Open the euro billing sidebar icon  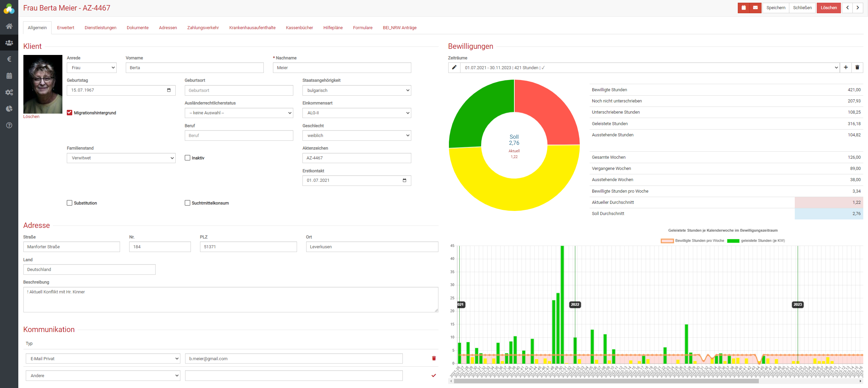(x=9, y=59)
